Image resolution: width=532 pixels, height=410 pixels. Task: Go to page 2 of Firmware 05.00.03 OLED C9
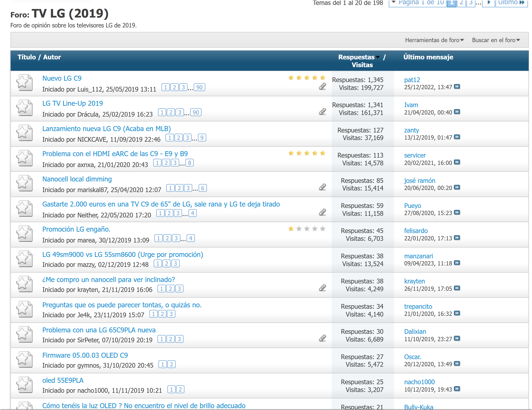point(171,365)
